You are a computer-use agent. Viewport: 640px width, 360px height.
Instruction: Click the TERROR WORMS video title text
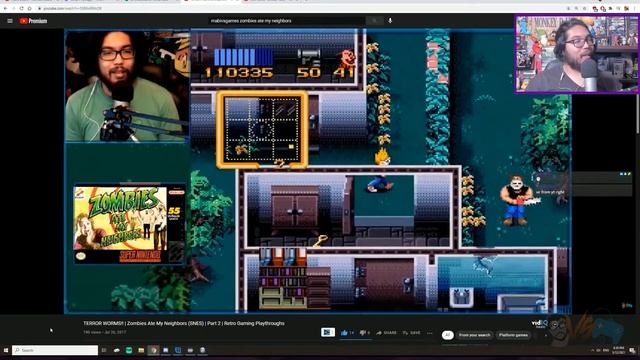(184, 323)
